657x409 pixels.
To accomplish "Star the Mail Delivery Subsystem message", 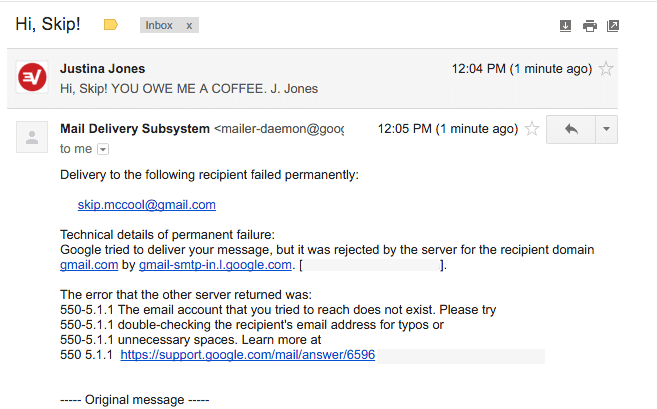I will point(532,129).
